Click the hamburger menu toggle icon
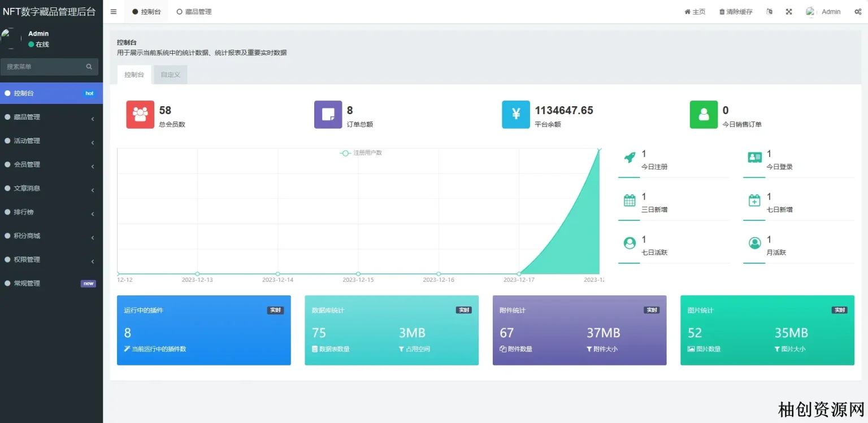868x423 pixels. tap(114, 12)
